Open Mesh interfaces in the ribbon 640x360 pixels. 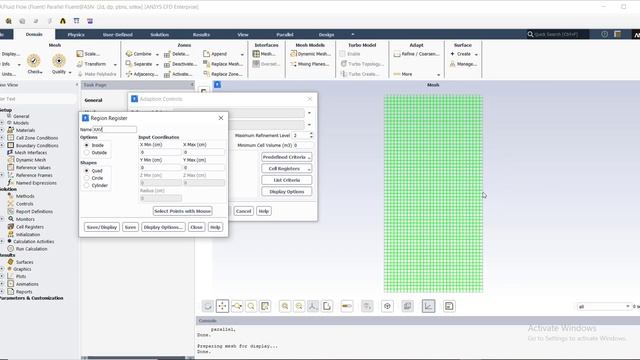(264, 54)
